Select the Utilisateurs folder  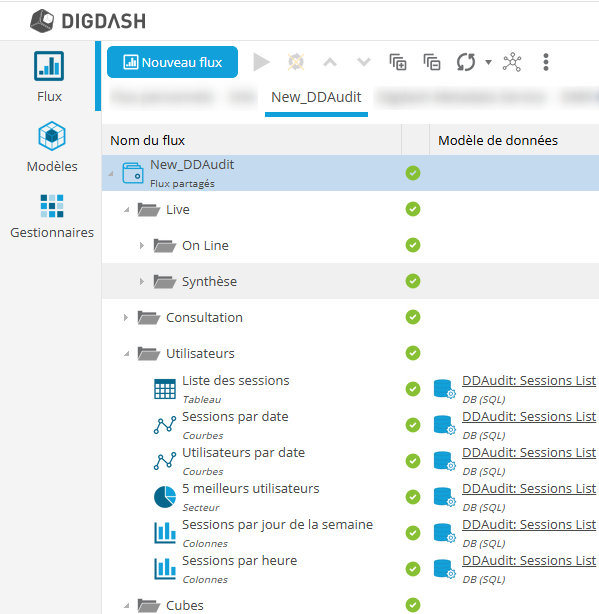[200, 354]
